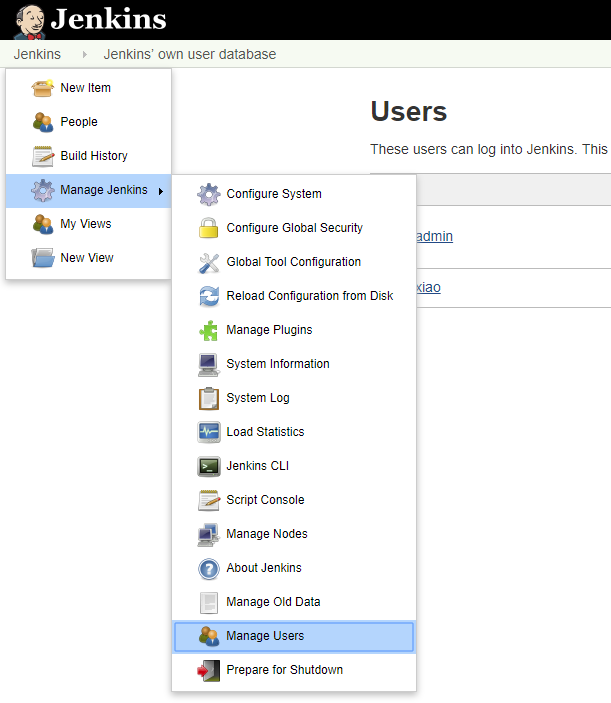
Task: Go to Jenkins' own user database breadcrumb
Action: (189, 54)
